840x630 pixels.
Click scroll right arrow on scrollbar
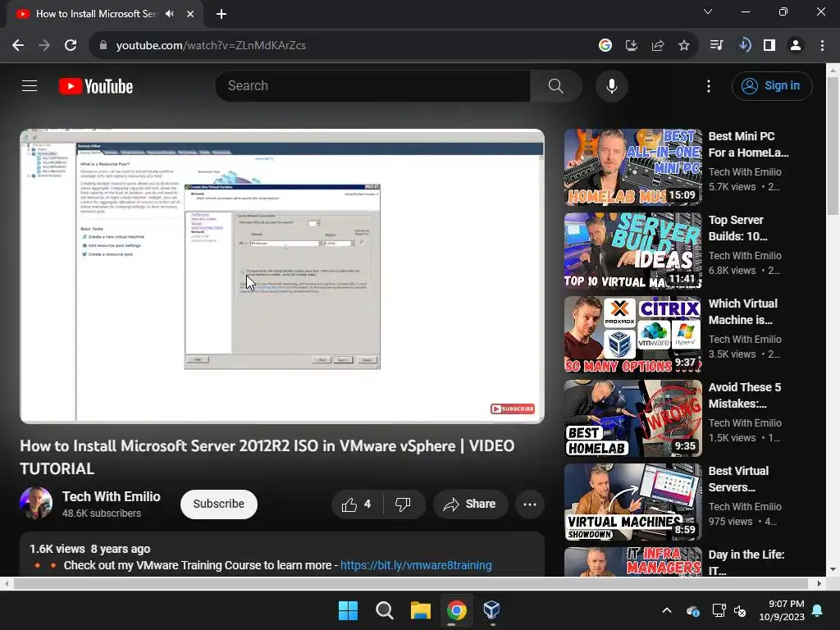(x=819, y=583)
